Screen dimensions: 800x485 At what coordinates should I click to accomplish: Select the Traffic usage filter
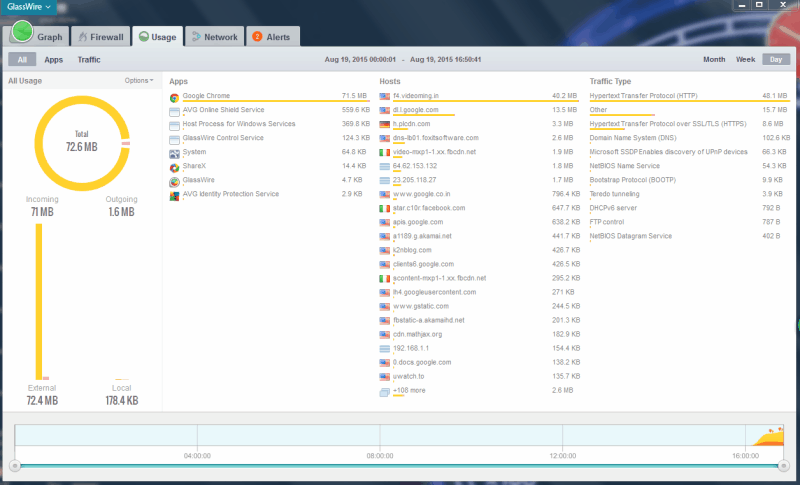pos(89,60)
